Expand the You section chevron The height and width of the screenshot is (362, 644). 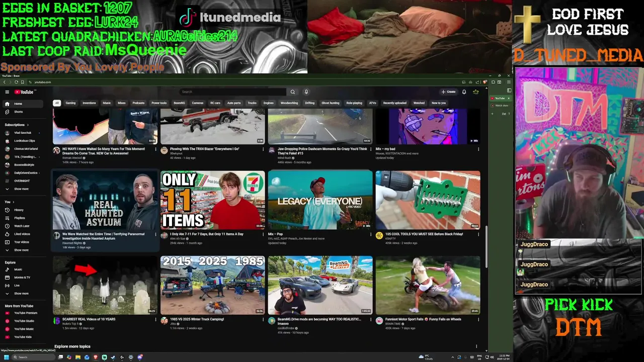click(13, 202)
